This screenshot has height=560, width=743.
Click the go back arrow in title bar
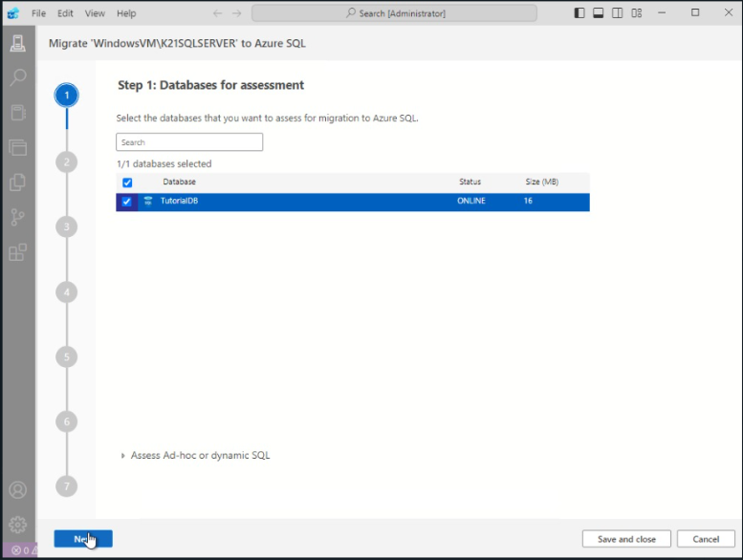point(217,13)
